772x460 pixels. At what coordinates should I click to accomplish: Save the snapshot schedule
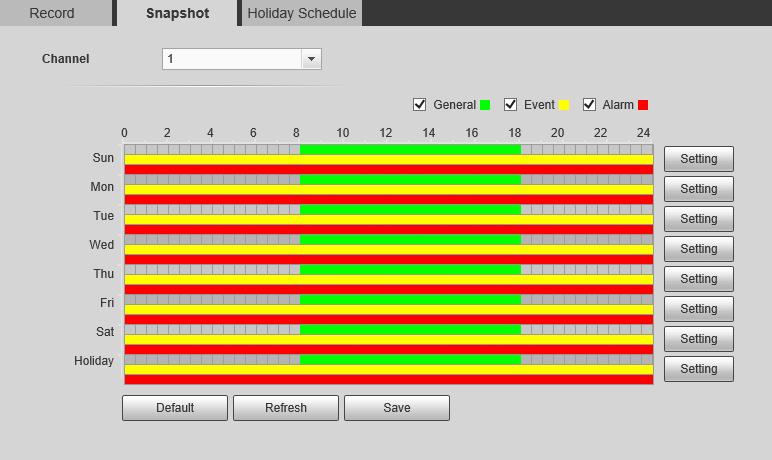pos(397,408)
